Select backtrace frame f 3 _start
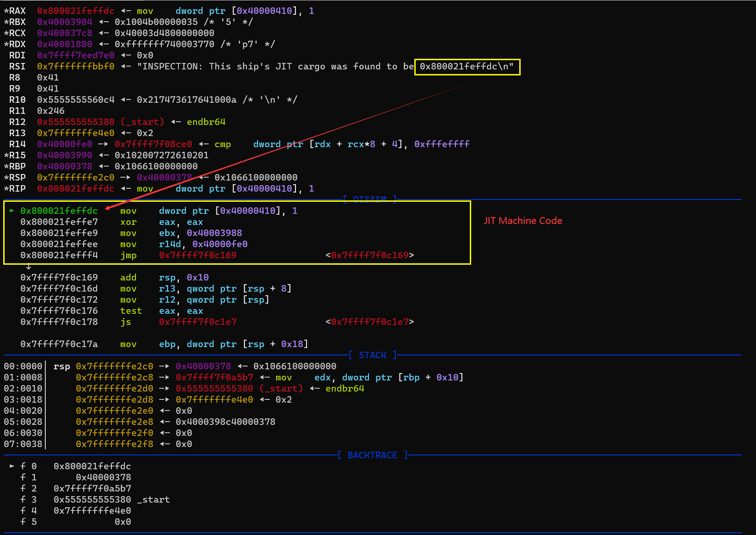Image resolution: width=756 pixels, height=535 pixels. [153, 499]
